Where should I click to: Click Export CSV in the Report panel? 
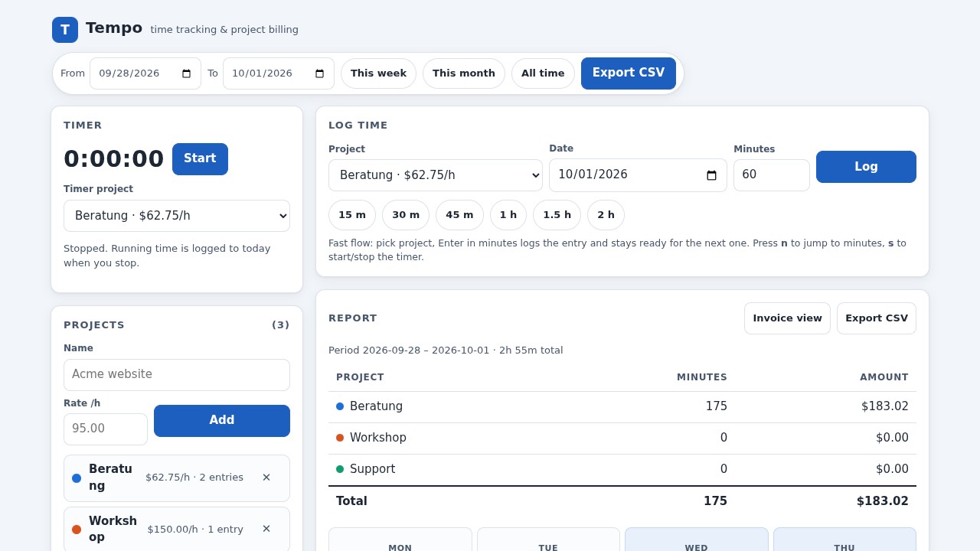click(x=877, y=318)
